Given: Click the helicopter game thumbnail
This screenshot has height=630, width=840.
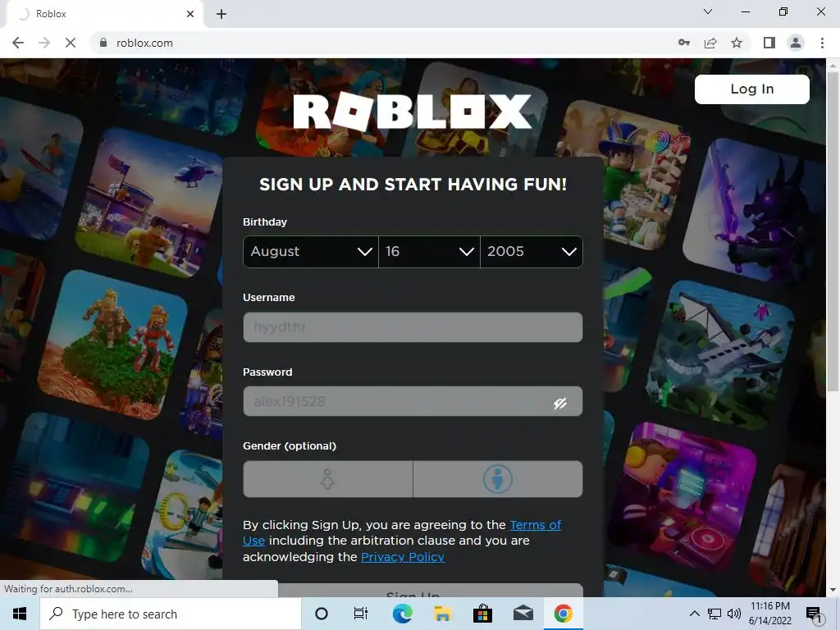Looking at the screenshot, I should point(150,203).
